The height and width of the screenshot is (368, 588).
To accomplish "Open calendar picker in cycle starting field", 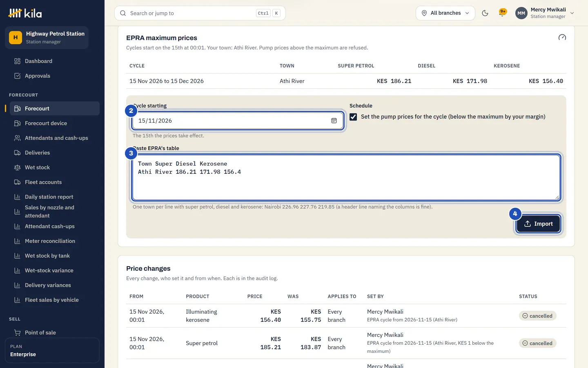I will pos(334,121).
